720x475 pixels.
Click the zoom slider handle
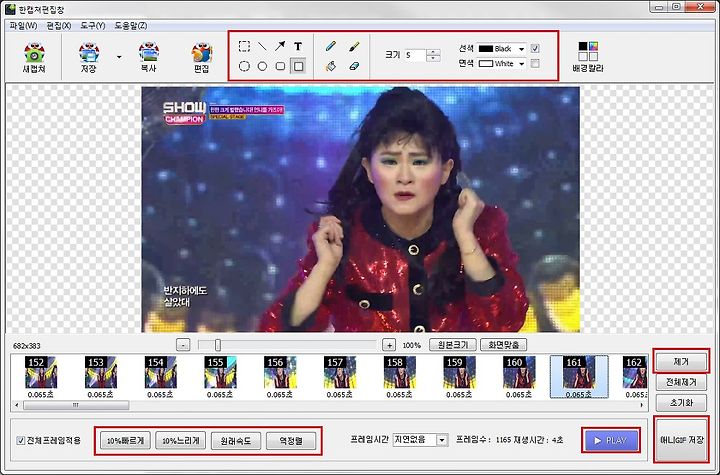(x=218, y=345)
